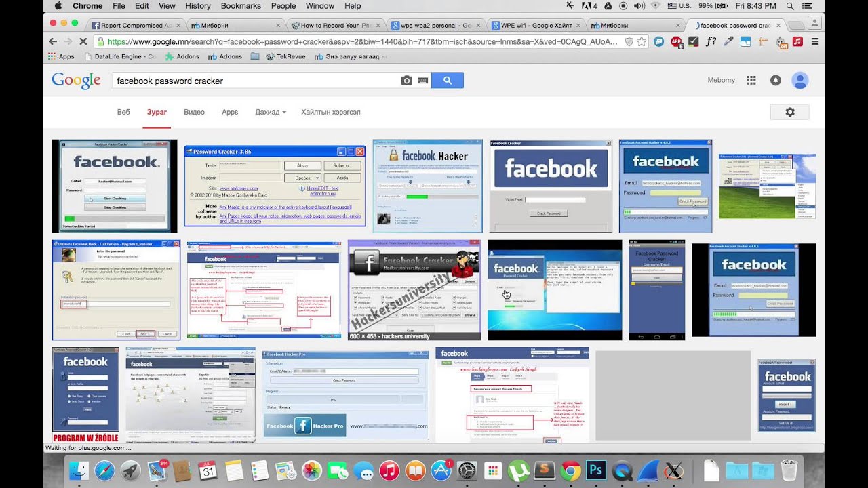Click the volume icon in menu bar
This screenshot has height=488, width=868.
point(639,6)
